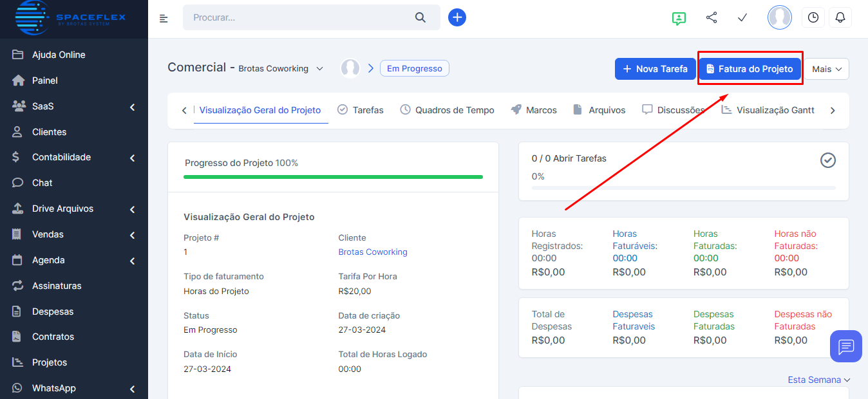This screenshot has height=399, width=868.
Task: Open the Mais dropdown button
Action: tap(826, 69)
